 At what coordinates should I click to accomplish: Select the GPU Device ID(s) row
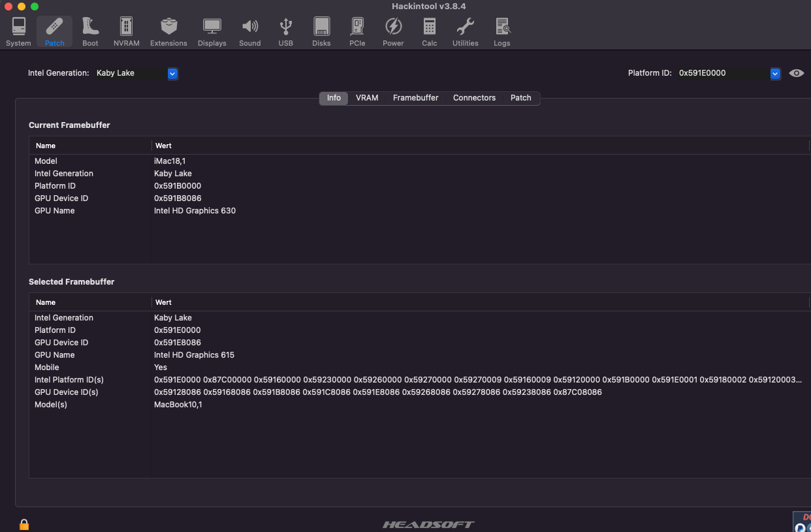point(420,392)
